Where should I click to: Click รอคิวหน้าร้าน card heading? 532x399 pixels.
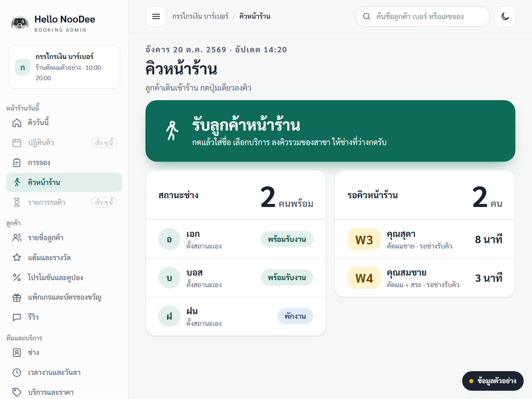pos(373,195)
